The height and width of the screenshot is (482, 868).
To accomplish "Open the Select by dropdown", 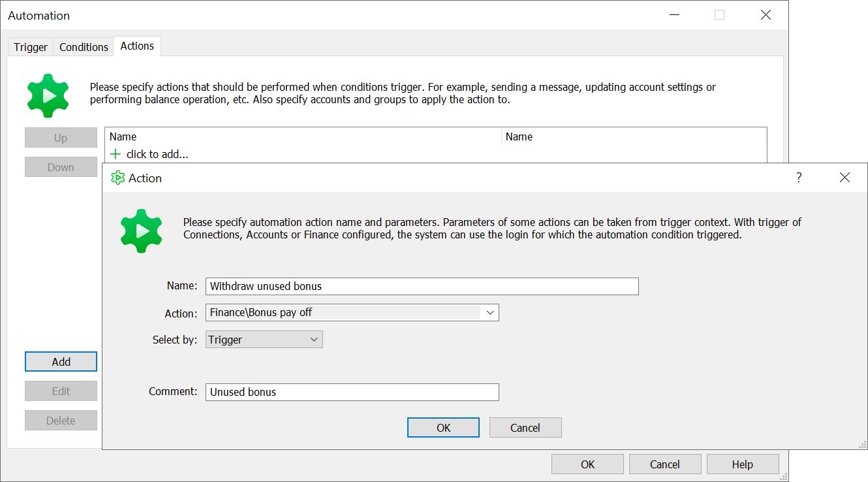I will point(314,340).
